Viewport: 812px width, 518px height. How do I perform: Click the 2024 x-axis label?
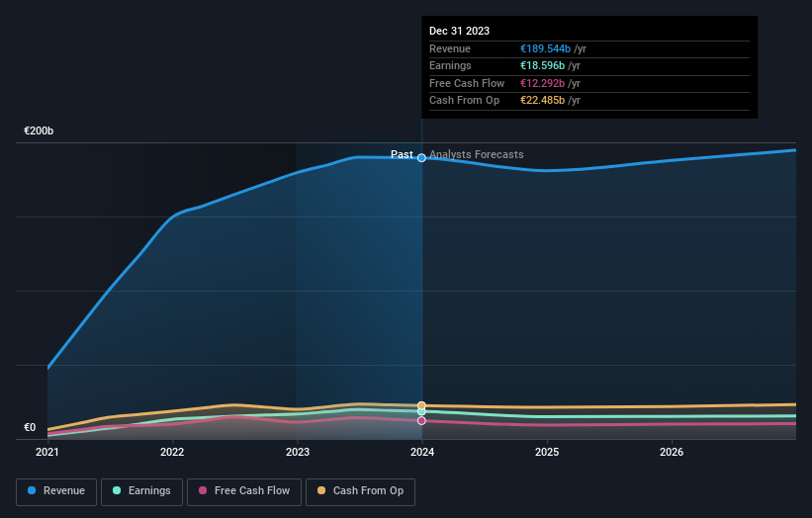pos(422,452)
